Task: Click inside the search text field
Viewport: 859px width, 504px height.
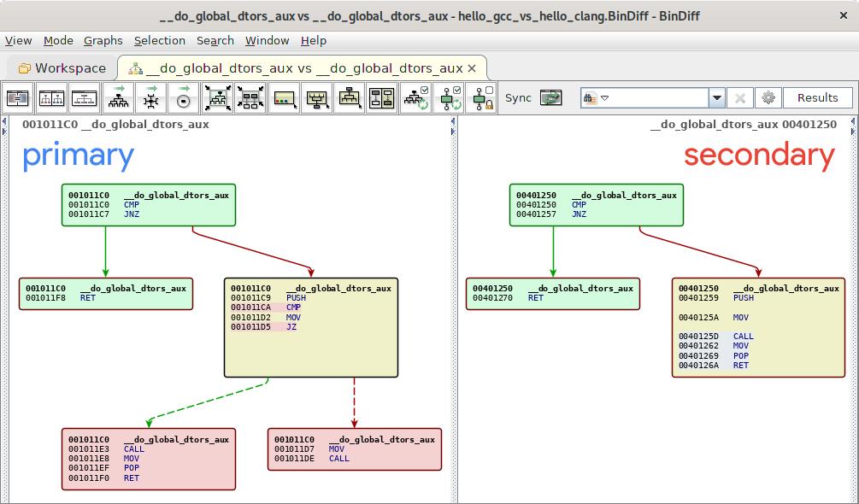Action: pos(658,97)
